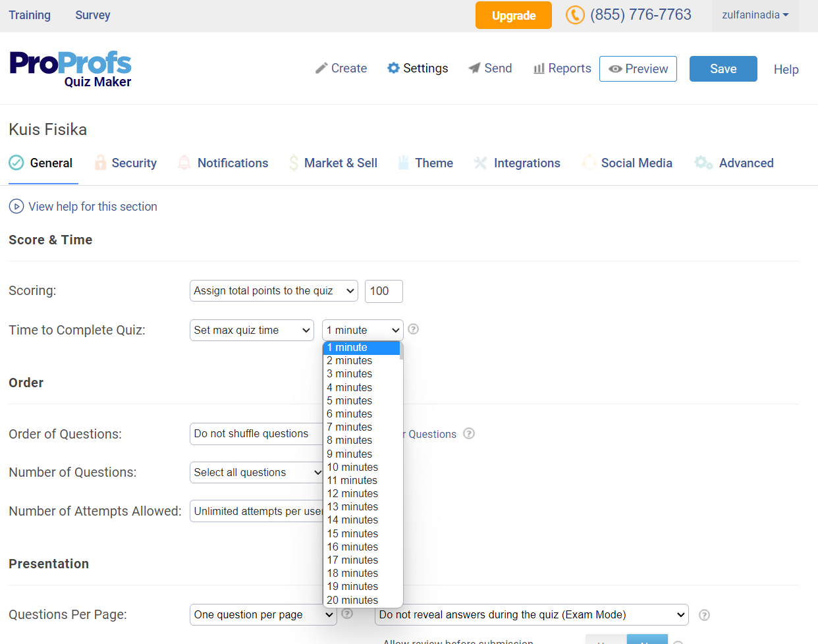This screenshot has height=644, width=818.
Task: Click the Settings gear icon
Action: (393, 68)
